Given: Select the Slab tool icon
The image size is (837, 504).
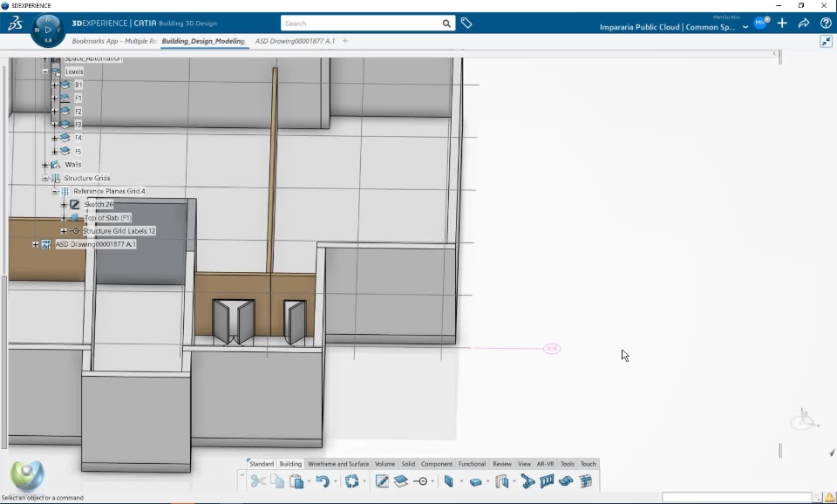Looking at the screenshot, I should coord(475,481).
